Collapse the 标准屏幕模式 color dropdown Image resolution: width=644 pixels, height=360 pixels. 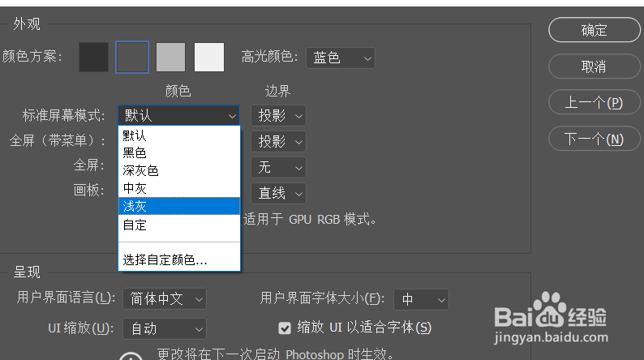pyautogui.click(x=178, y=115)
